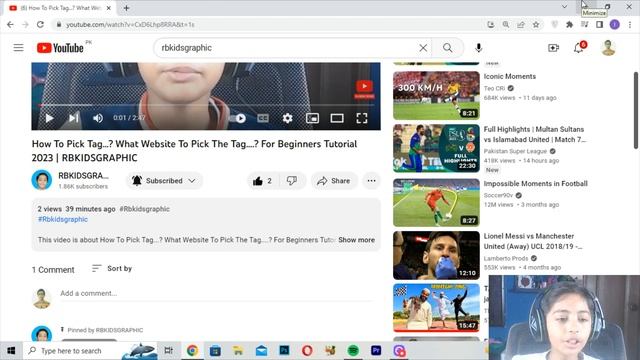This screenshot has height=360, width=640.
Task: Go back in browser
Action: [10, 24]
